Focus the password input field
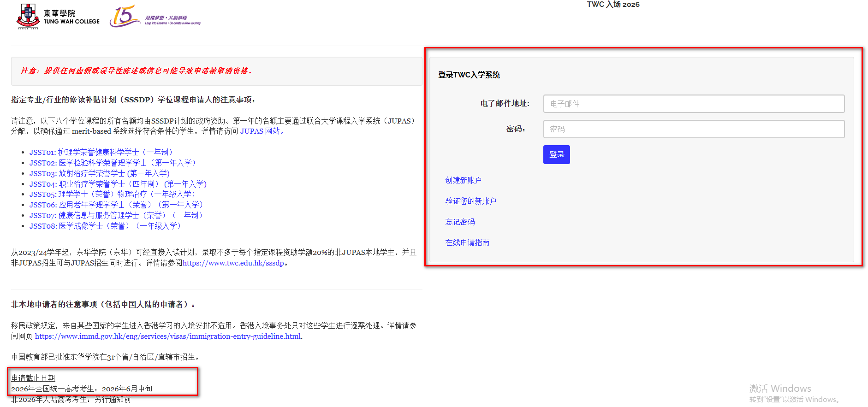 pos(694,129)
